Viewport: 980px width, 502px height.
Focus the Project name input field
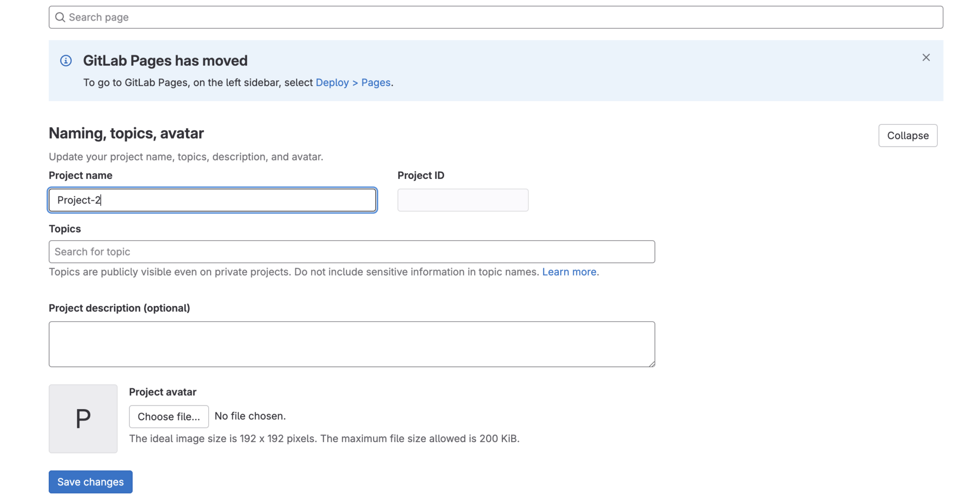212,200
